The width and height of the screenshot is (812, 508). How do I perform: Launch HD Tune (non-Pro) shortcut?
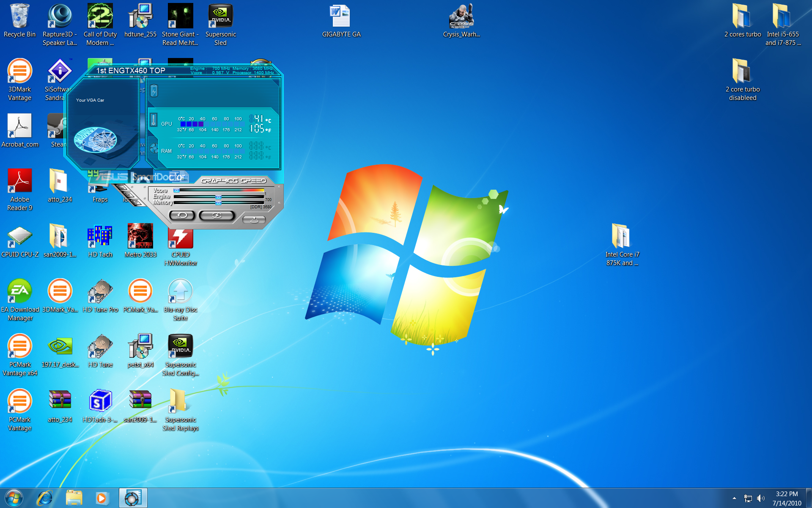click(x=100, y=351)
